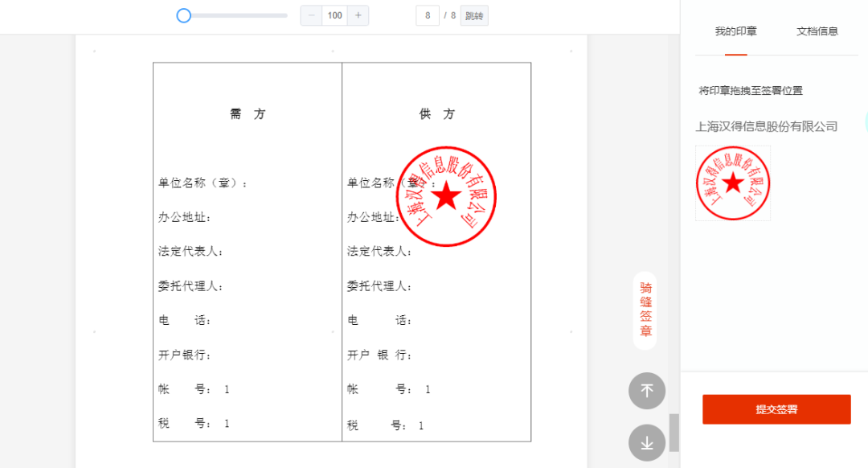
Task: Click the 上海汉得信息股份有限公司 company name
Action: coord(766,126)
